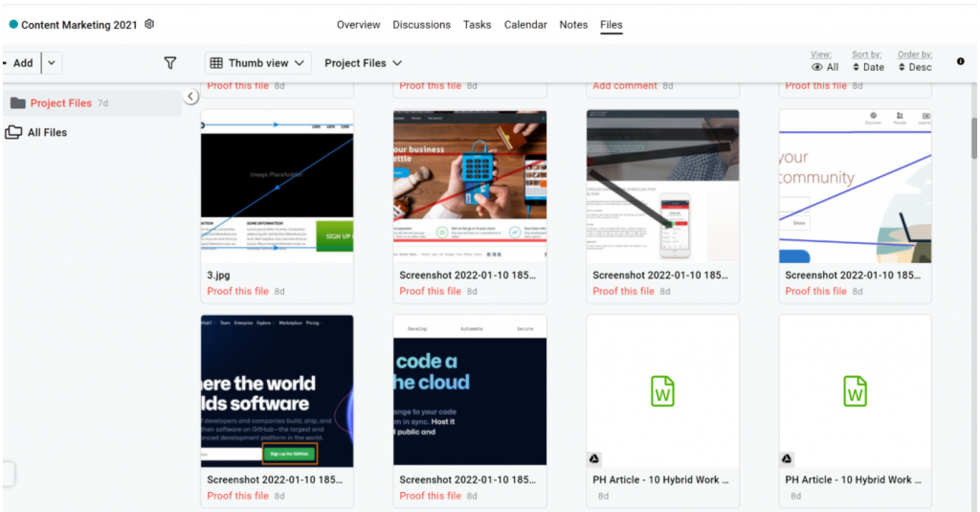The width and height of the screenshot is (980, 512).
Task: Open the card reader business screenshot thumbnail
Action: (x=470, y=186)
